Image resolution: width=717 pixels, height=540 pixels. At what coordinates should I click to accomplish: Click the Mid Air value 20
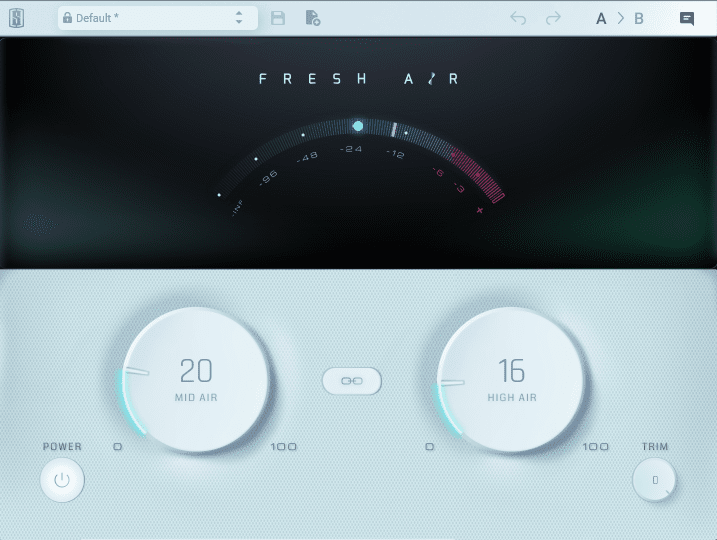196,370
